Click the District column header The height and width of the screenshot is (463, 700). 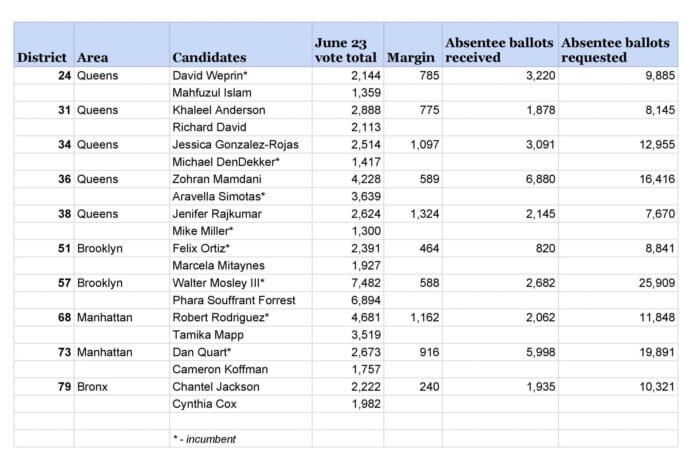coord(43,45)
